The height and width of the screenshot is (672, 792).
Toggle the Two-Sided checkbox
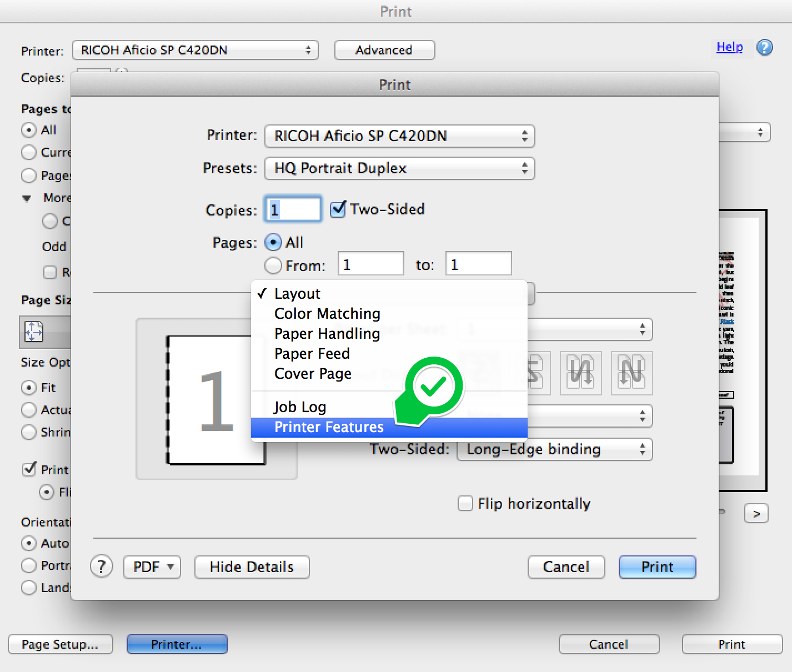click(338, 209)
